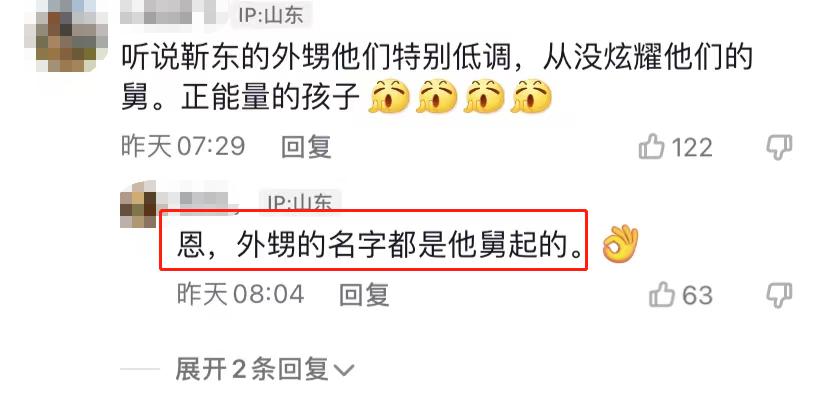Tap thumbs-down on the 08:04 reply
This screenshot has height=407, width=828.
click(779, 295)
